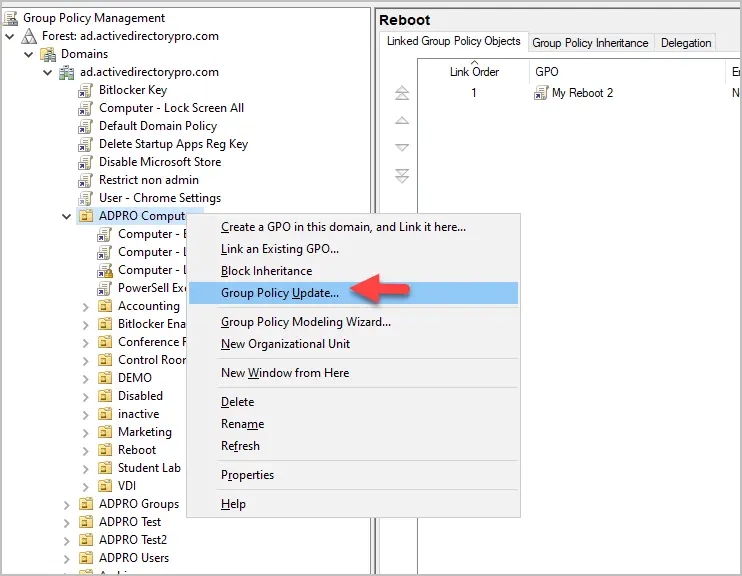Viewport: 742px width, 576px height.
Task: Click the Default Domain Policy GPO icon
Action: 86,126
